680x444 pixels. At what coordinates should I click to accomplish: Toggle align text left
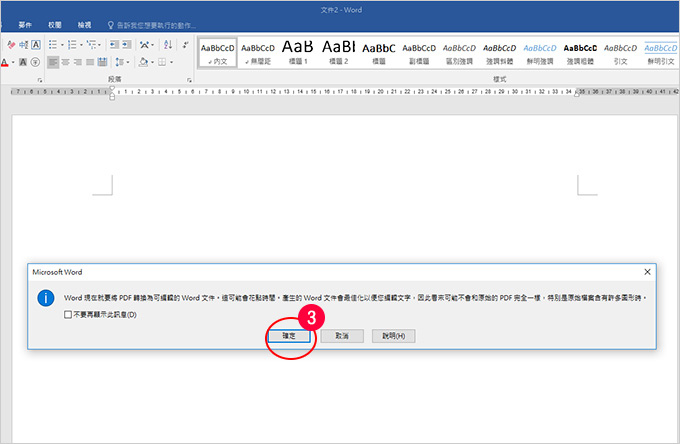53,62
